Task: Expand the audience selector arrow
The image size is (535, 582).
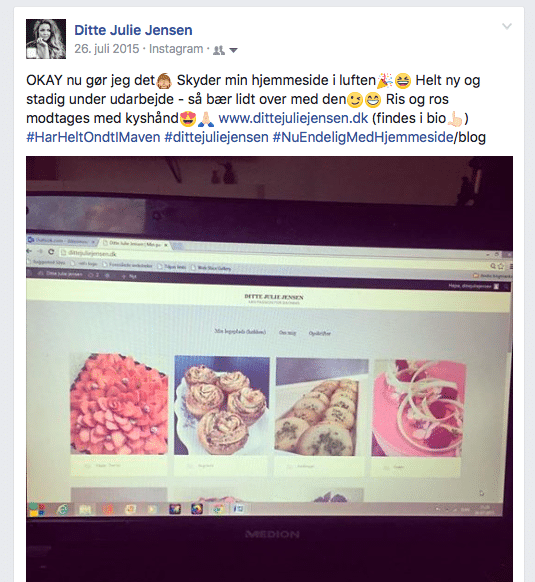Action: [x=233, y=50]
